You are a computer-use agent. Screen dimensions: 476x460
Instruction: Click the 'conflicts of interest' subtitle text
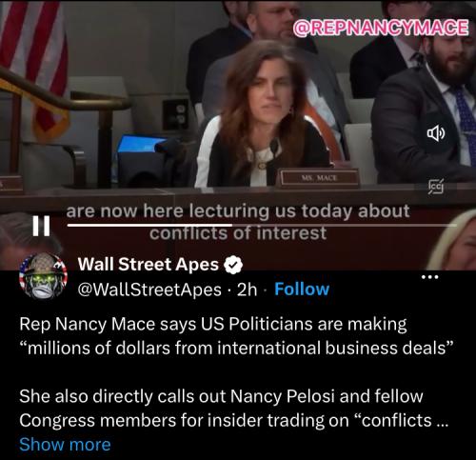(238, 233)
